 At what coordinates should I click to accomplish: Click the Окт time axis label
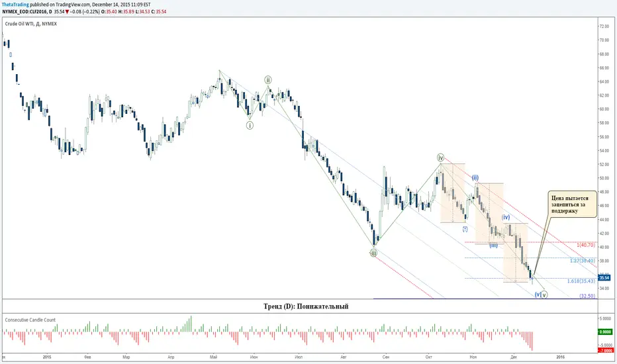[428, 357]
